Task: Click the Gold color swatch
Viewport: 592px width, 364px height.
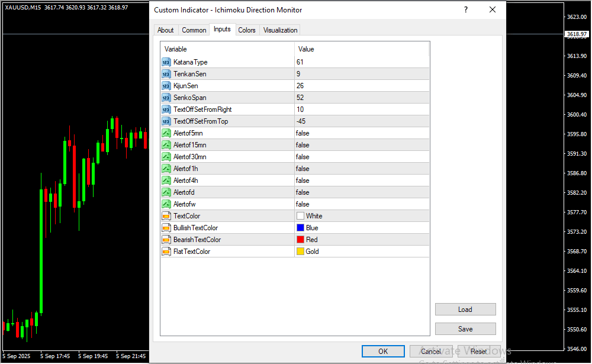Action: (300, 252)
